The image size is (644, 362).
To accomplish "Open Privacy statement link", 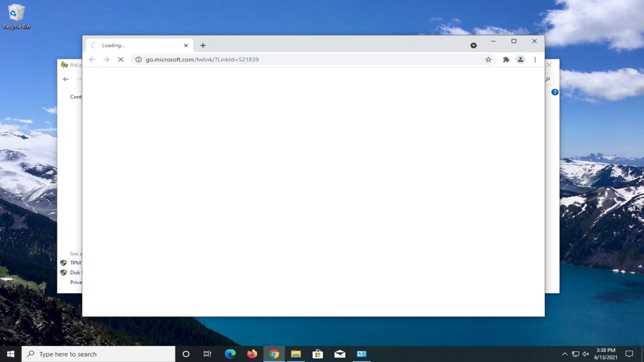I will [76, 282].
